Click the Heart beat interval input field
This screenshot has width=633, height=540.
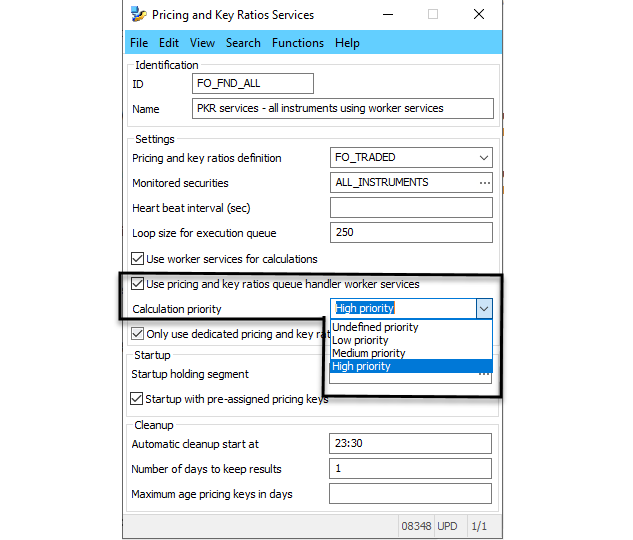[411, 207]
